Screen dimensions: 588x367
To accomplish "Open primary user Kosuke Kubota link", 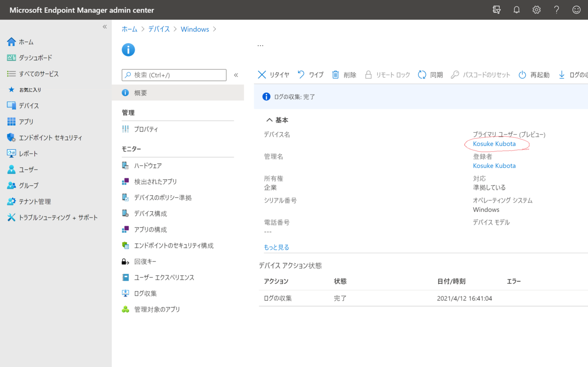I will click(x=494, y=144).
